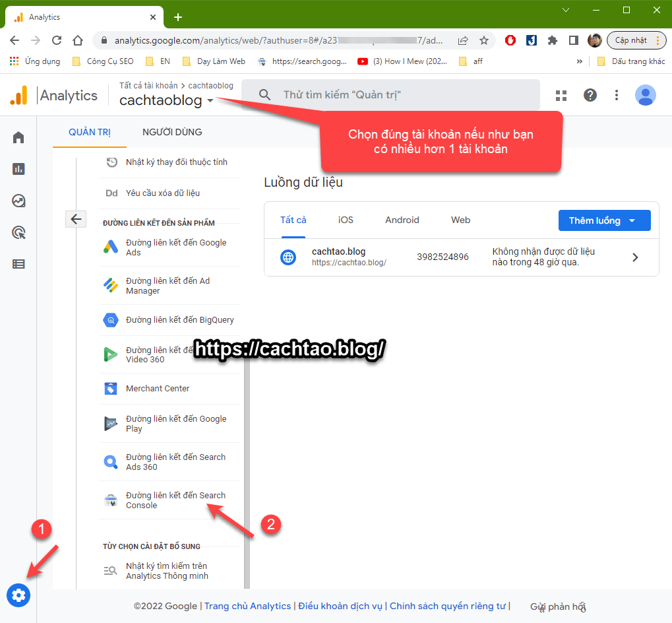This screenshot has width=672, height=623.
Task: Expand the Thêm luồng dropdown button
Action: (x=604, y=220)
